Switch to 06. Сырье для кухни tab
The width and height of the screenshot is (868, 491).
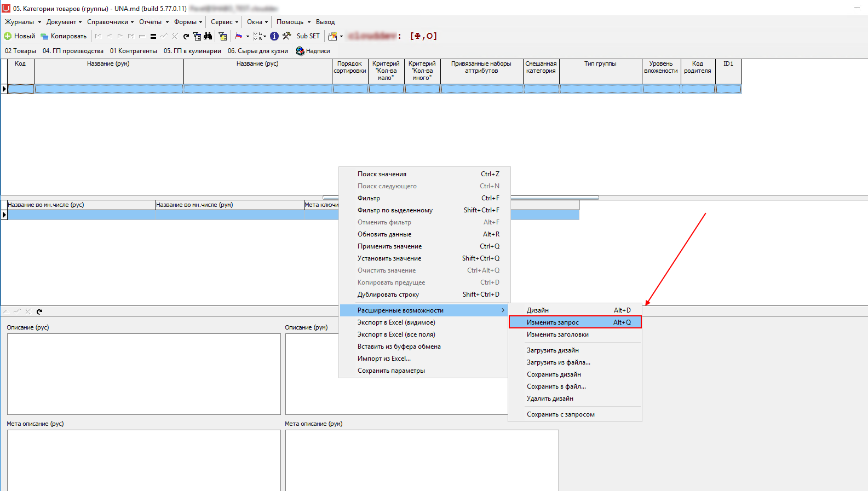tap(258, 51)
